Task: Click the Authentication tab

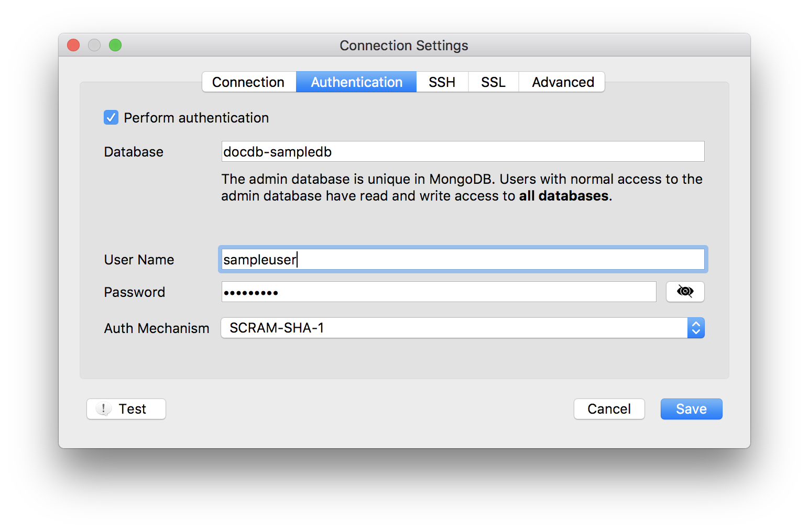Action: pyautogui.click(x=356, y=82)
